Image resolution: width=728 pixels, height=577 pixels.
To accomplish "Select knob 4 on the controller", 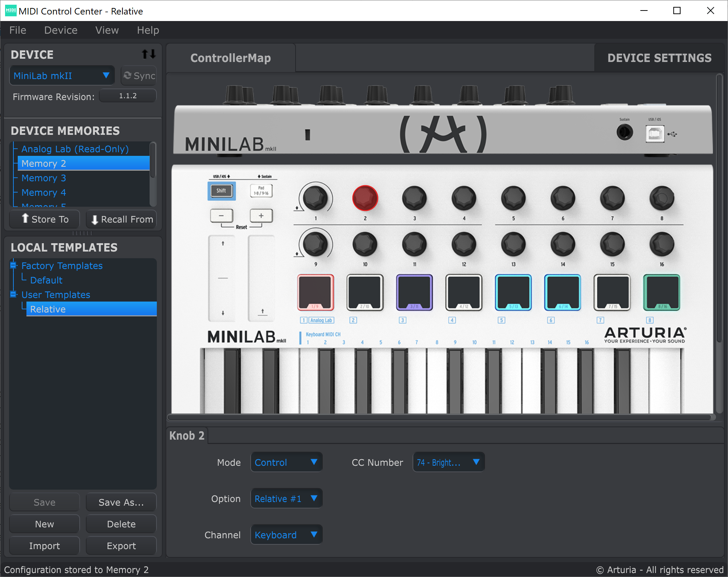I will [464, 198].
